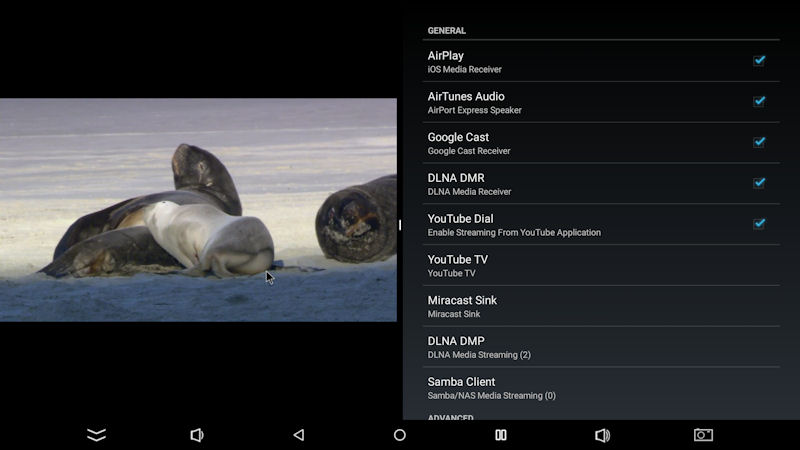Toggle AirTunes Audio checkbox
Image resolution: width=800 pixels, height=450 pixels.
759,102
